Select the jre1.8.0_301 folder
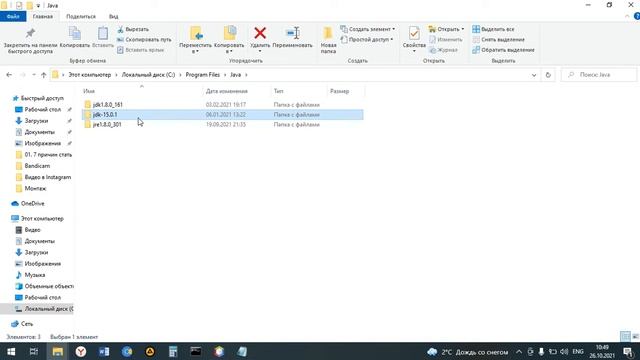The image size is (640, 360). 223,124
